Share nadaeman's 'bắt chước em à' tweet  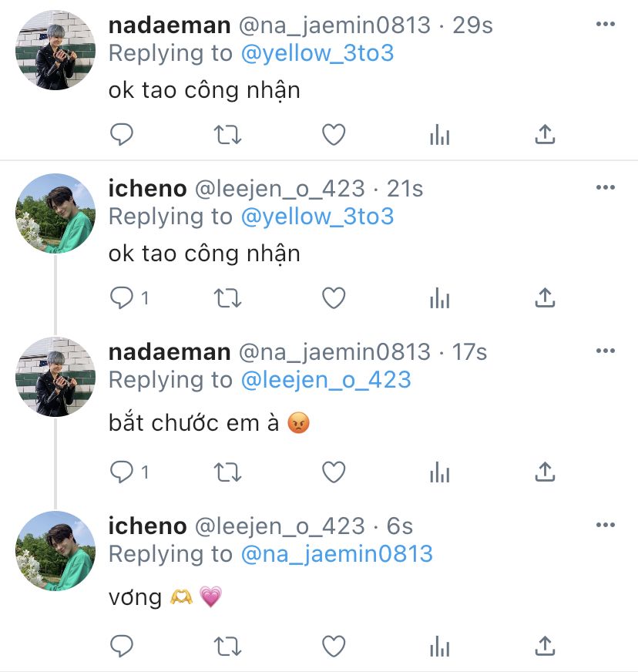(545, 471)
